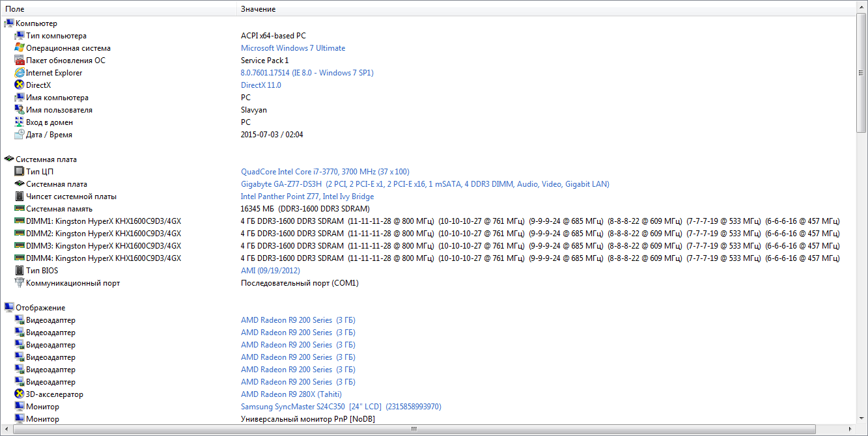Open the 8.0.7601.17514 Internet Explorer version link
This screenshot has width=868, height=436.
point(307,73)
